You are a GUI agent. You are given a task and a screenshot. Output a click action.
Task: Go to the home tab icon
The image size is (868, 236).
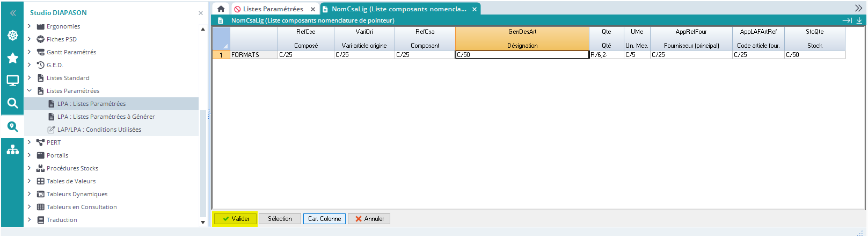(x=221, y=9)
